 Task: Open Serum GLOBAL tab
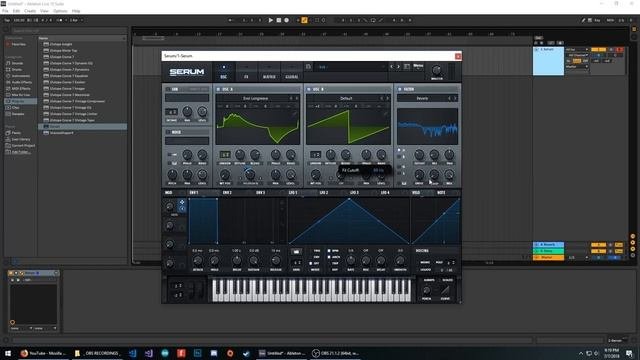[x=291, y=72]
